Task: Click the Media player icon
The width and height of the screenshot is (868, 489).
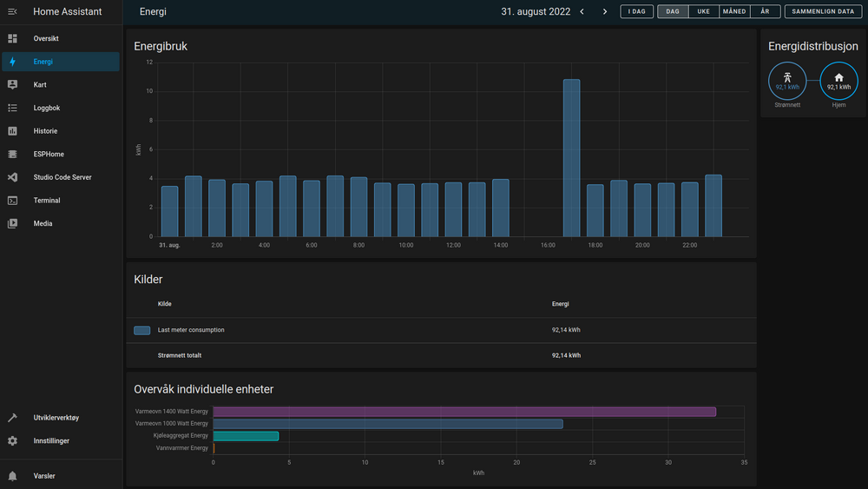Action: coord(12,223)
